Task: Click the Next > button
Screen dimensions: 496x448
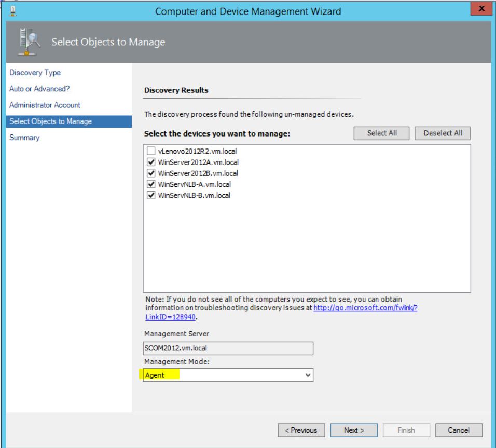Action: coord(354,430)
